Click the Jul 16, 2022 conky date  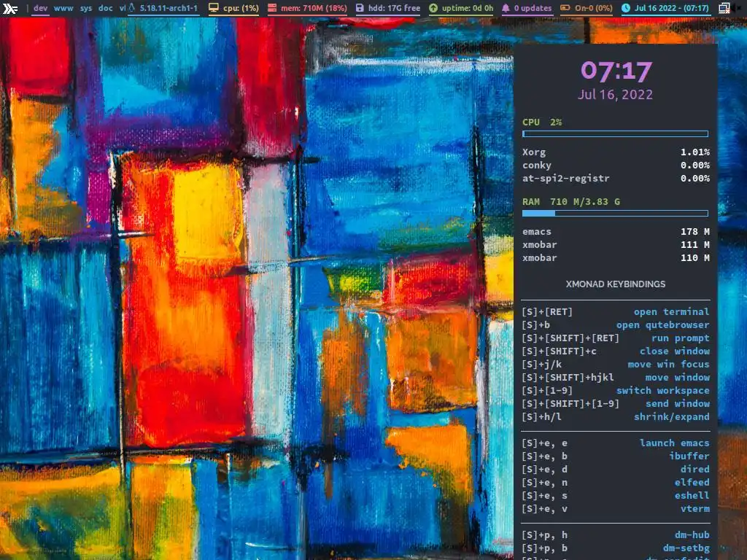(615, 95)
